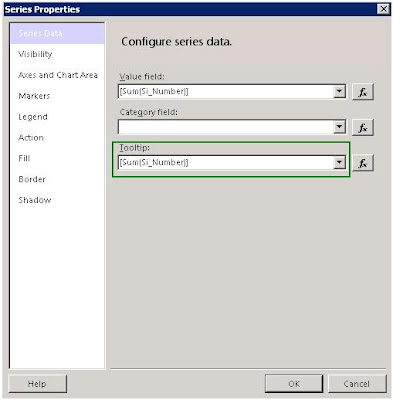393x400 pixels.
Task: Switch to Axes and Chart Area page
Action: (57, 75)
